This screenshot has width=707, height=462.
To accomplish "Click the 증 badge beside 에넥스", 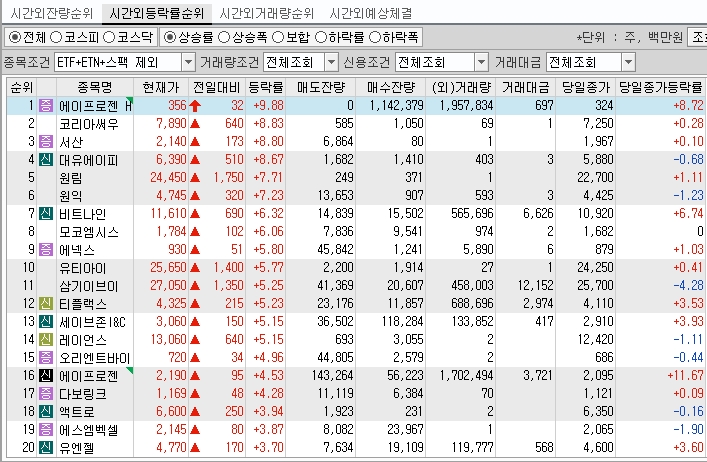I will [x=46, y=250].
